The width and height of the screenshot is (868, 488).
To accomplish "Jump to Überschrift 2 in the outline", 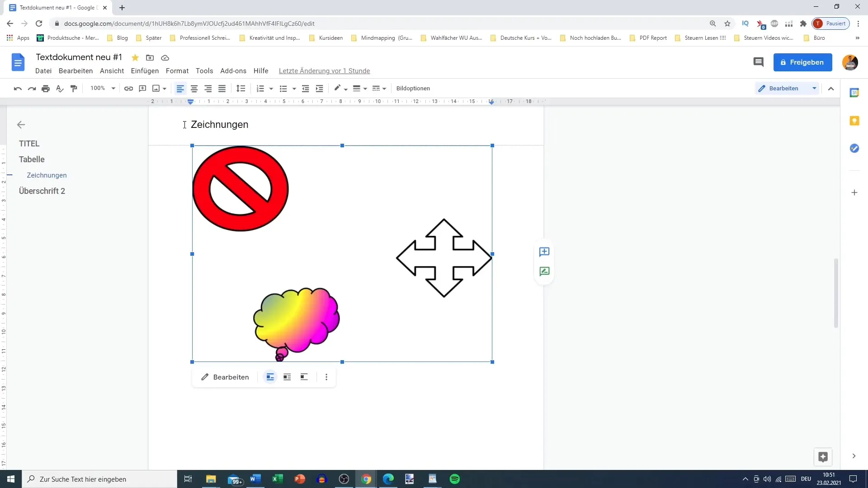I will (x=42, y=191).
